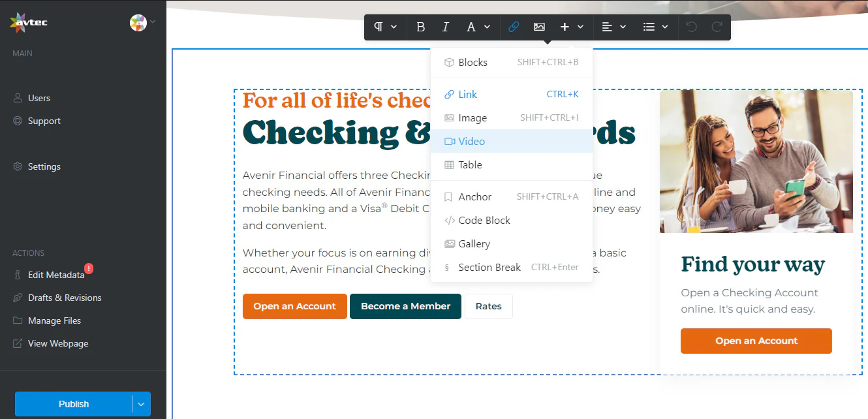Viewport: 868px width, 419px height.
Task: Click the link icon in toolbar
Action: pyautogui.click(x=513, y=27)
